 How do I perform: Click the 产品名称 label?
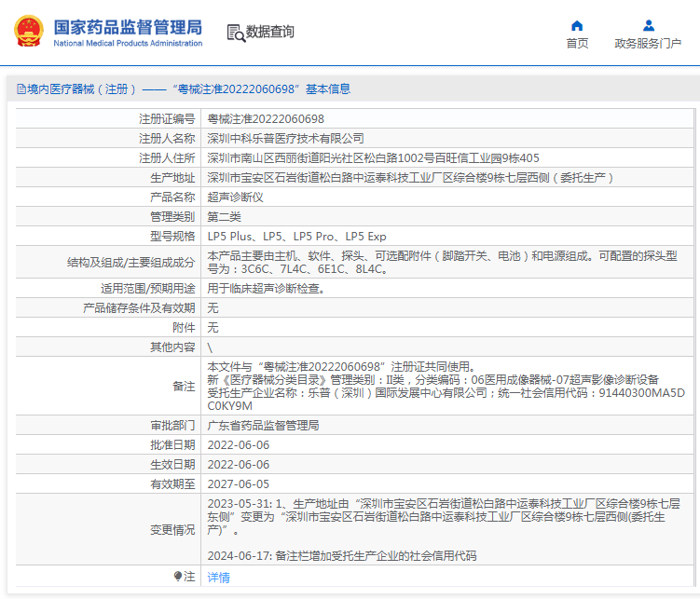(172, 197)
